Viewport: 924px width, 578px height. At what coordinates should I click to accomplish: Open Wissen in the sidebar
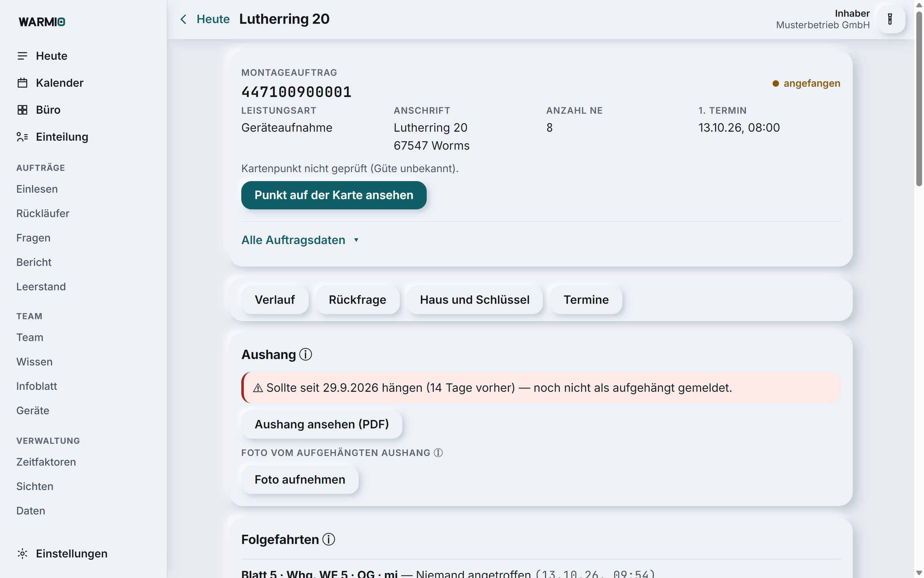(x=34, y=362)
